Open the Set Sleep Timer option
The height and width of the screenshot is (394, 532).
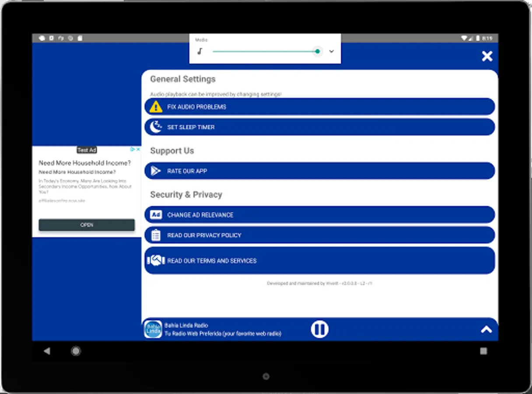(x=319, y=127)
